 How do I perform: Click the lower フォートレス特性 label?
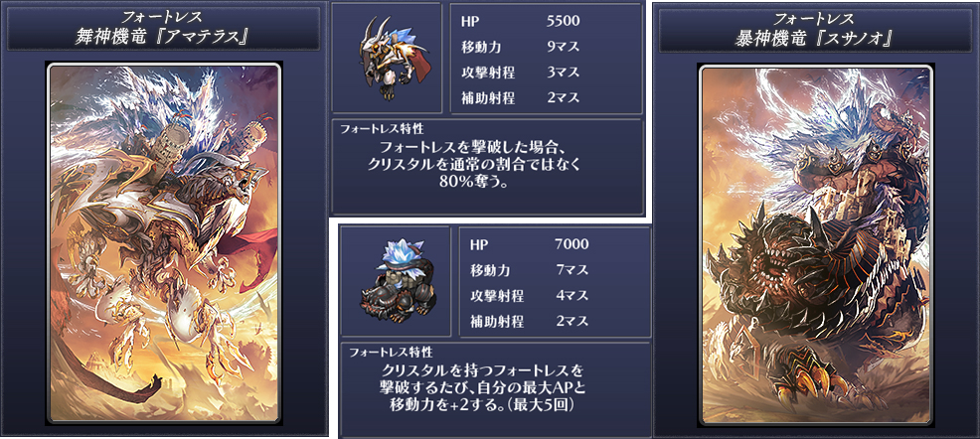391,353
